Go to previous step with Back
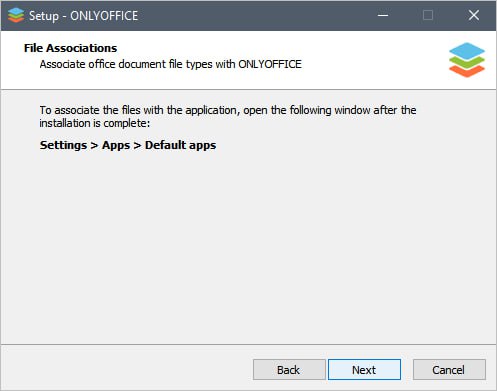 [x=289, y=370]
